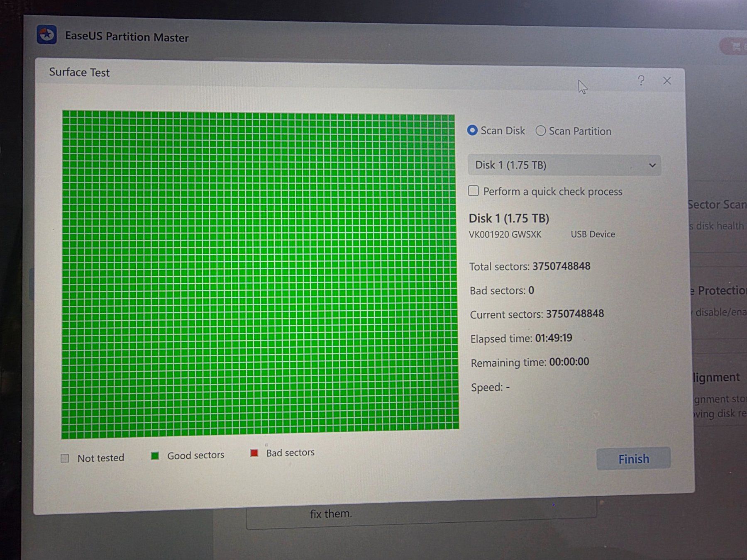Open the Disk 1 (1.75 TB) dropdown
The image size is (747, 560).
(564, 165)
